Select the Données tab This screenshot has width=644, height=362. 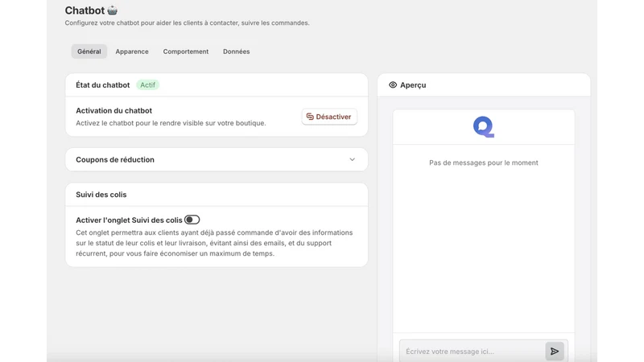click(x=236, y=51)
